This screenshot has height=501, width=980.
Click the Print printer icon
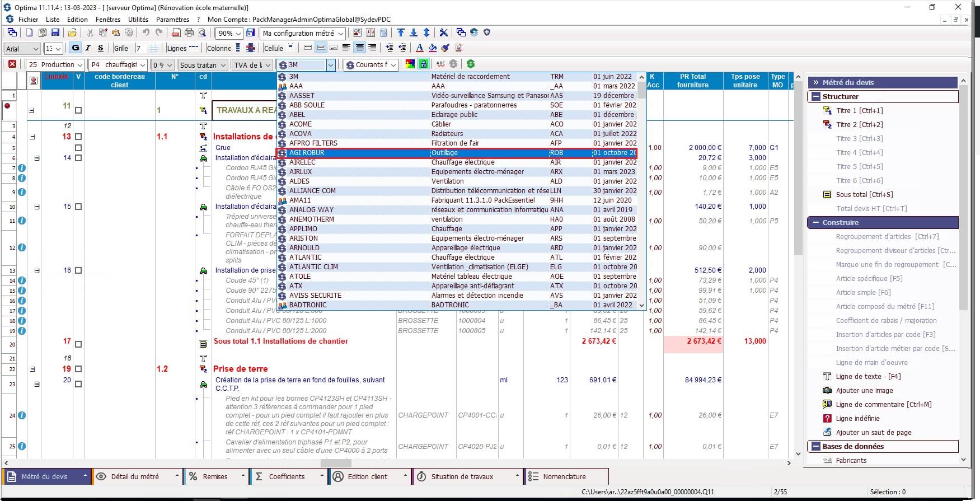189,33
